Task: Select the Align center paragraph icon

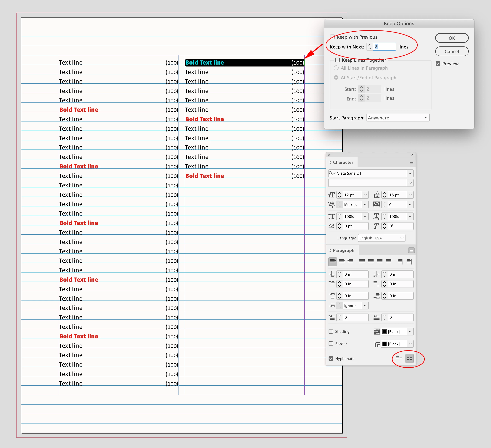Action: tap(341, 262)
